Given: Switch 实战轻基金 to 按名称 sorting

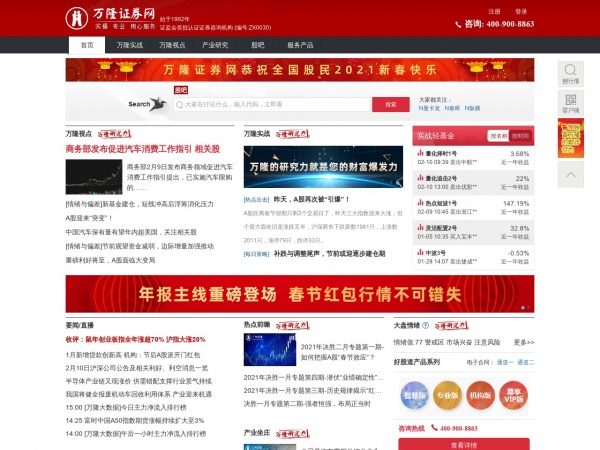Looking at the screenshot, I should click(x=499, y=136).
